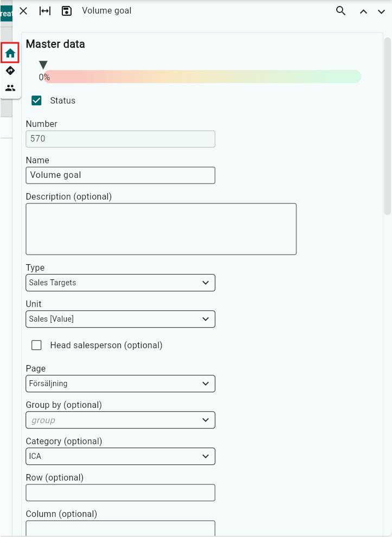Open the Page dropdown Försäljning
Viewport: 392px width, 537px height.
click(x=120, y=383)
